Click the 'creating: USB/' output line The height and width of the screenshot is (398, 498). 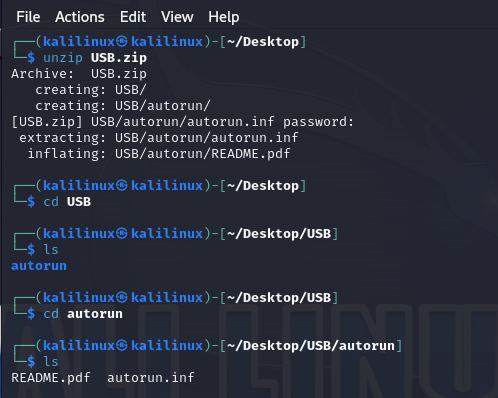91,90
